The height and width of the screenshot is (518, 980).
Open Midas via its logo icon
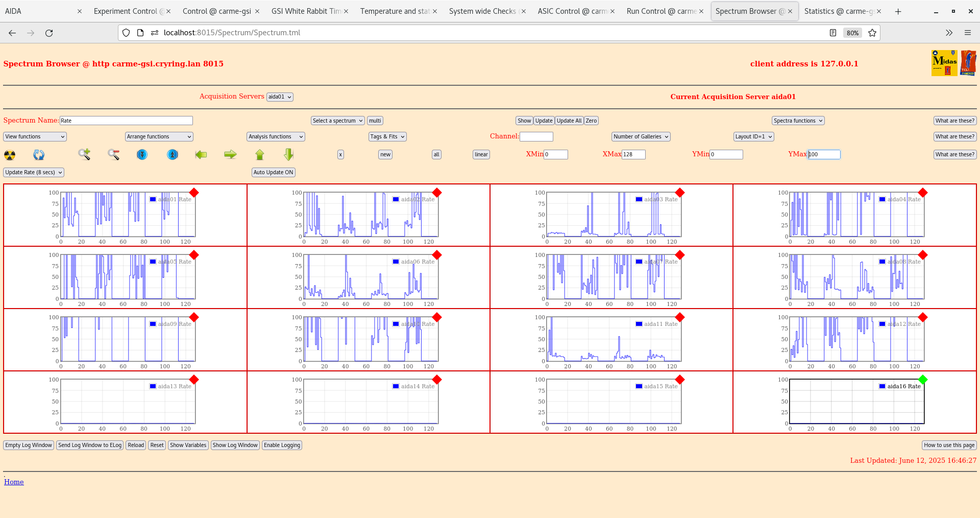pyautogui.click(x=944, y=62)
